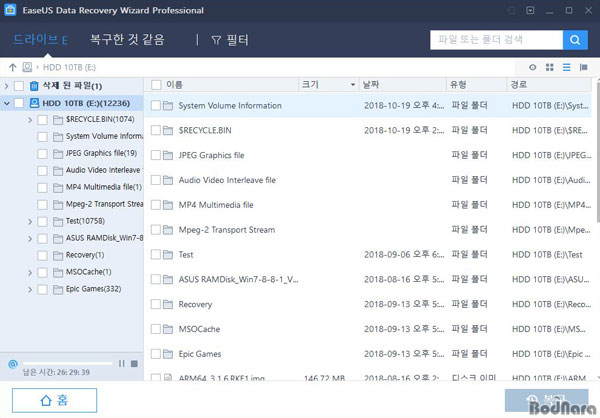Open the filter funnel icon
The image size is (600, 418).
(x=216, y=40)
